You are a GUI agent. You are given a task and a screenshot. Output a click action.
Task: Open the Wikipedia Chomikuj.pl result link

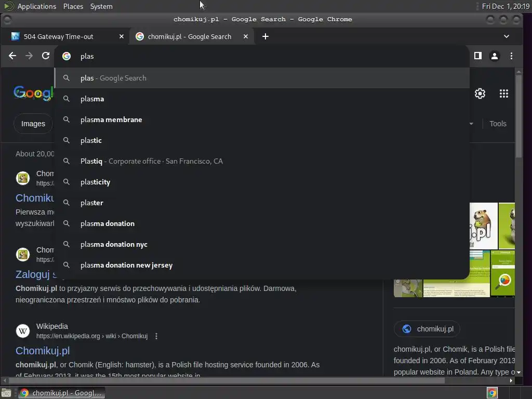pyautogui.click(x=43, y=351)
